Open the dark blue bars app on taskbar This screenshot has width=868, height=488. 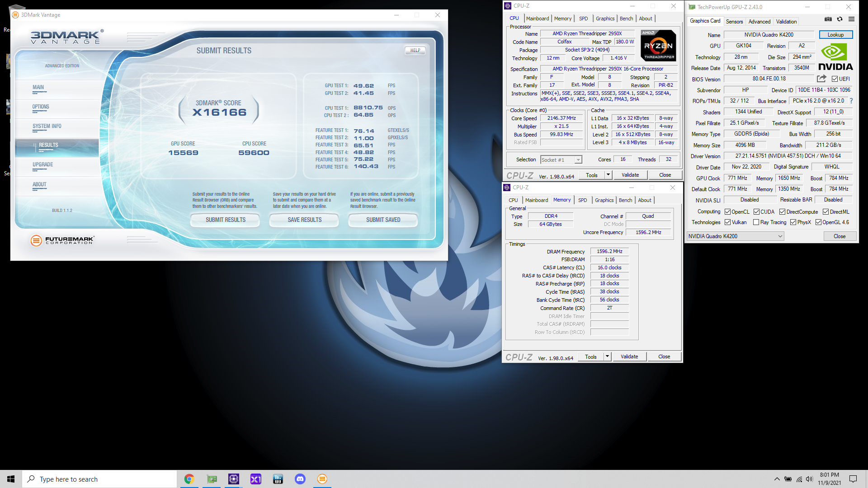[278, 479]
